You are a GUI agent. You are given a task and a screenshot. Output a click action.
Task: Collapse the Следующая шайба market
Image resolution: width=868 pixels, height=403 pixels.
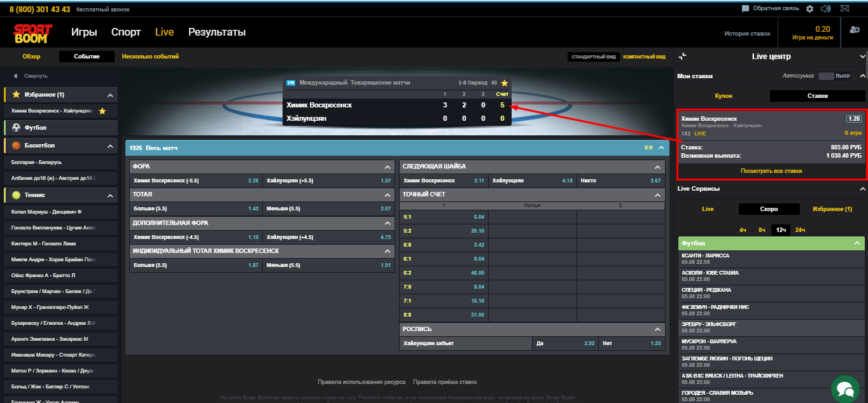coord(657,167)
